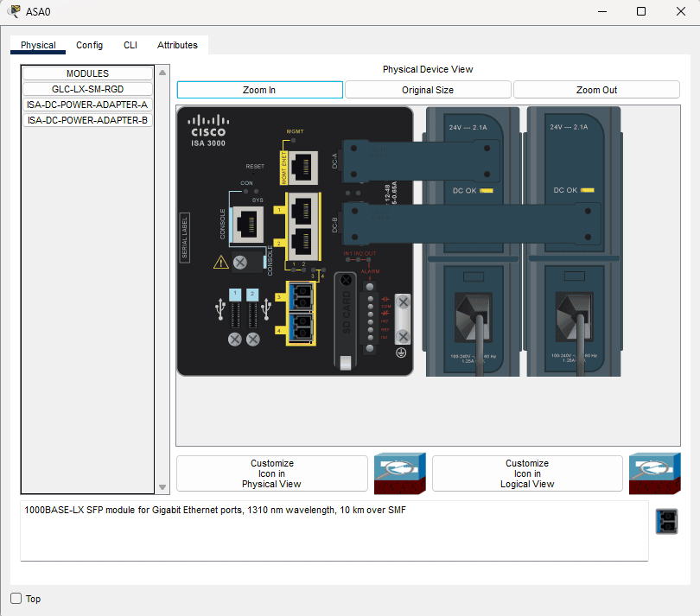Enable the Top checkbox

click(15, 598)
